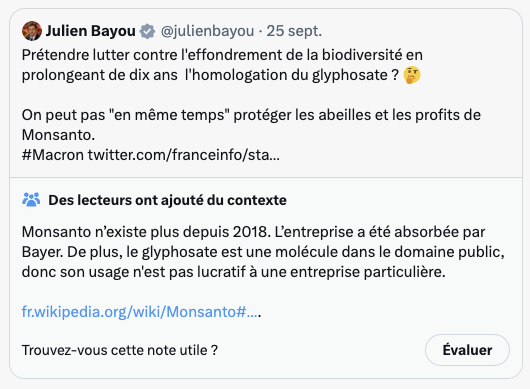Open the #Macron hashtag

53,155
